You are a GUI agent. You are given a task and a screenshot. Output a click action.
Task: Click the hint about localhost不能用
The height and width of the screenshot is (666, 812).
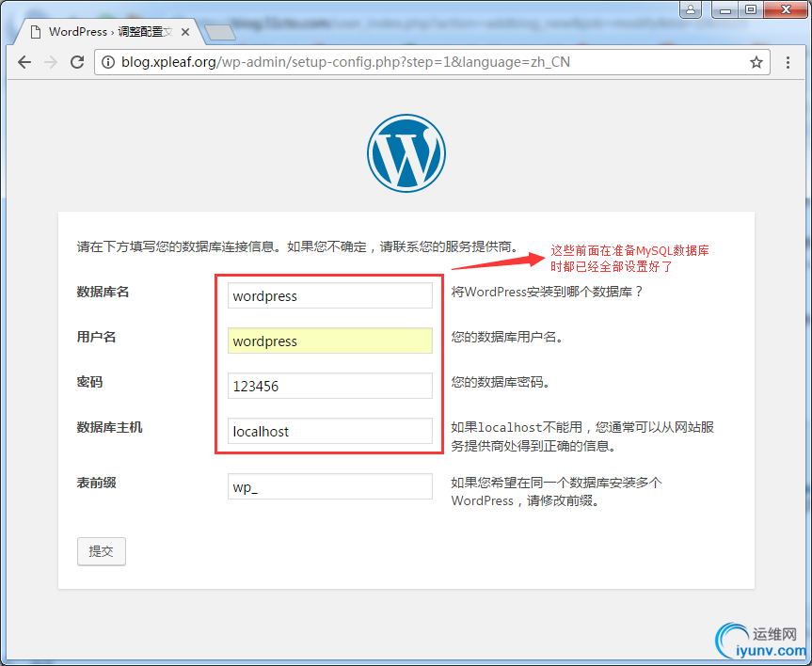click(582, 436)
